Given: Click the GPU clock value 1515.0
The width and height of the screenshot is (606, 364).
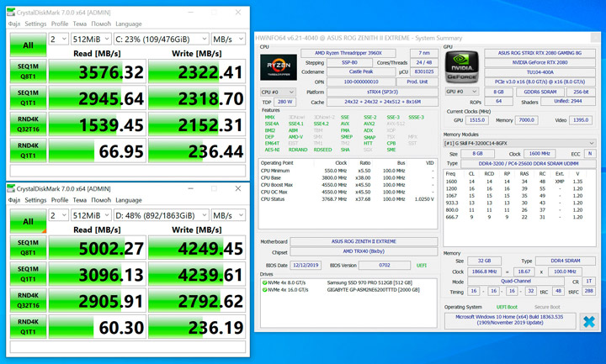Looking at the screenshot, I should [x=477, y=120].
